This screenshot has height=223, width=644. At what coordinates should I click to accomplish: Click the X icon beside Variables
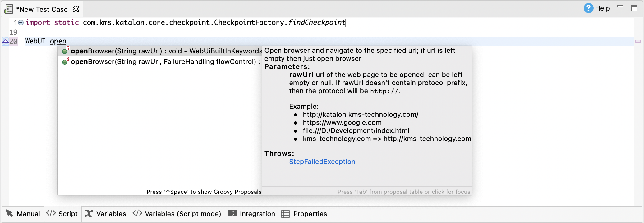89,214
